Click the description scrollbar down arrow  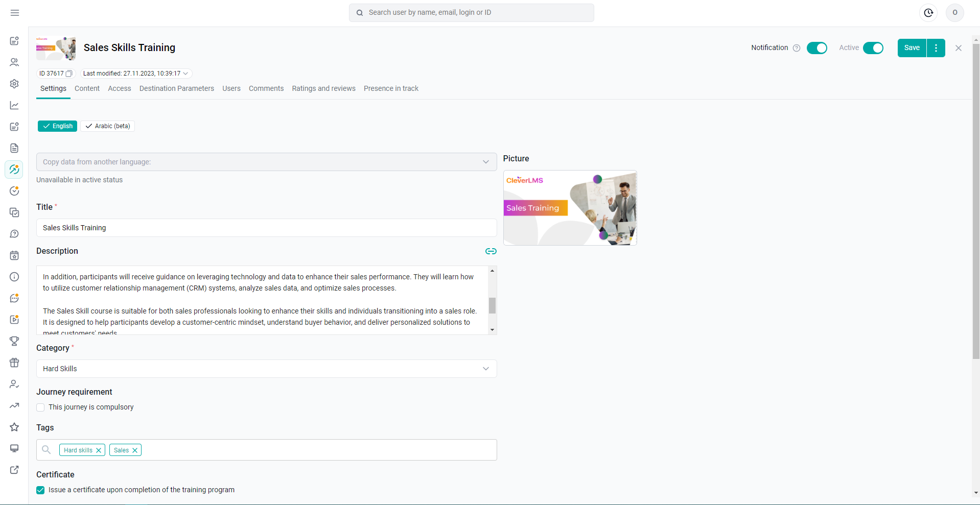492,330
